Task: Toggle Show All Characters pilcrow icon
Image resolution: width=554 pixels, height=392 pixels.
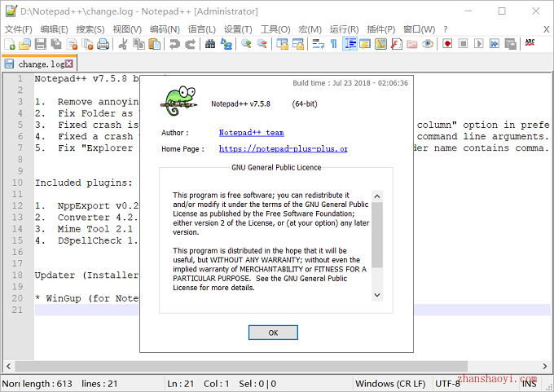Action: click(x=333, y=44)
